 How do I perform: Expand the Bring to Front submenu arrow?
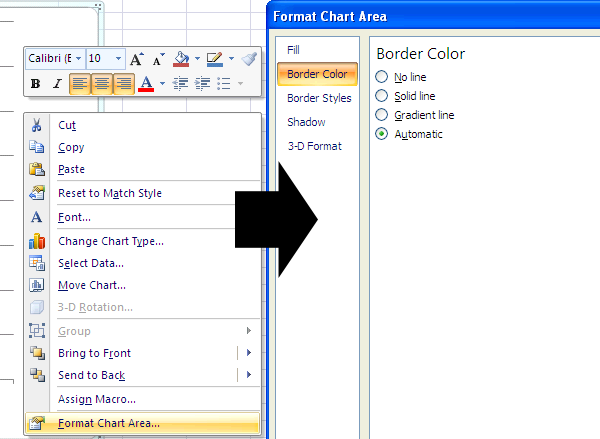(248, 353)
